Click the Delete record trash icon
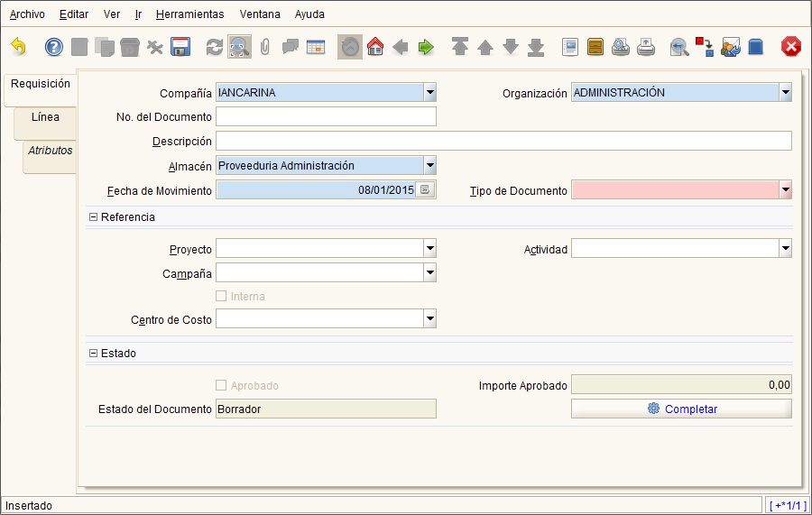812x515 pixels. point(129,47)
